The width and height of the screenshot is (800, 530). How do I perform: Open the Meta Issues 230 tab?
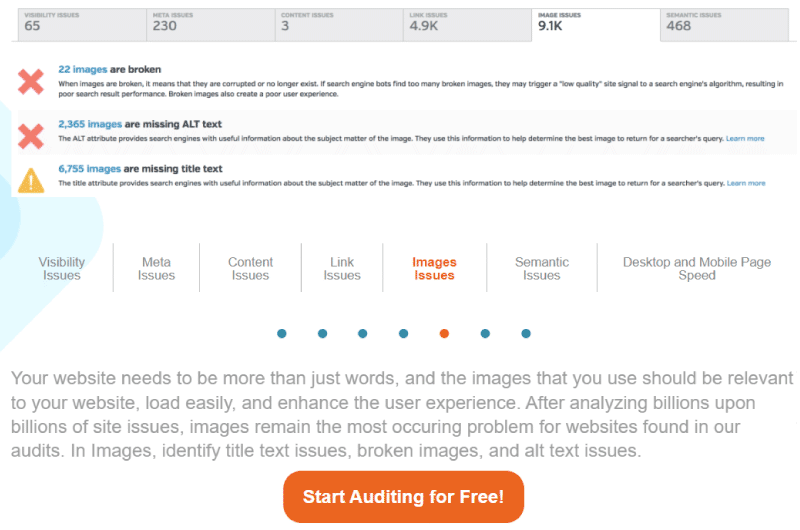(x=211, y=24)
